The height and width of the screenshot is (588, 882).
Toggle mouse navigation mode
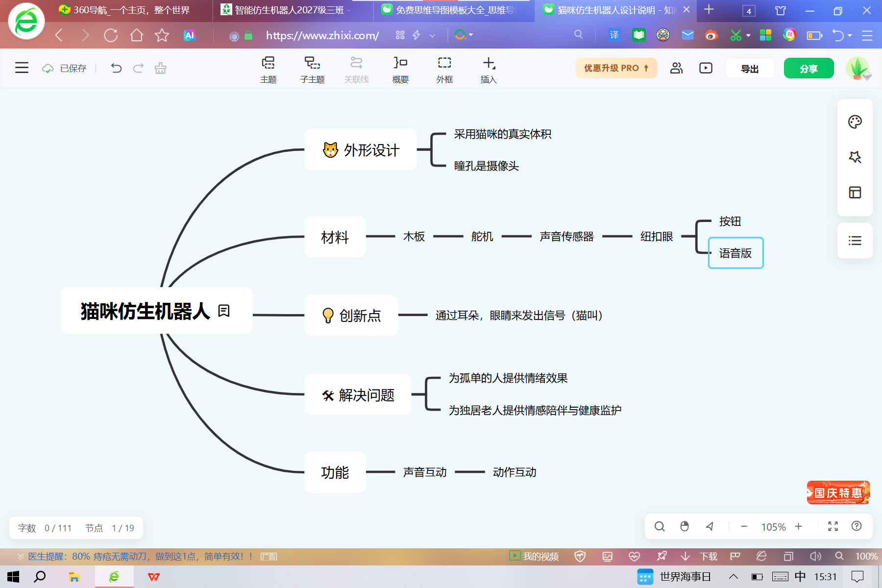685,526
